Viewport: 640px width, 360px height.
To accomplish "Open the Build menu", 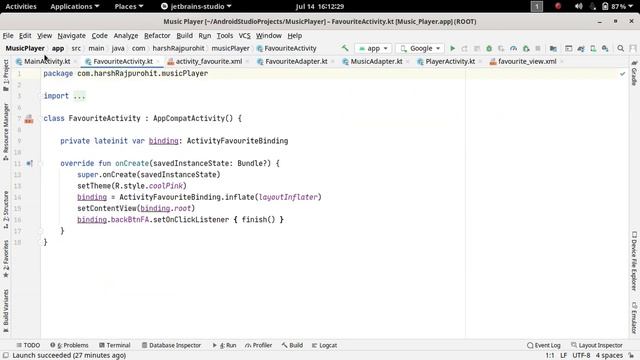I will pos(184,36).
